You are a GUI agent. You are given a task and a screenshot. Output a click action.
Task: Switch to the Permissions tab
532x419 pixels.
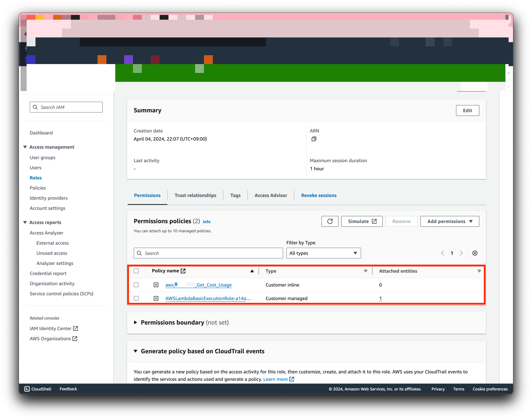tap(147, 195)
